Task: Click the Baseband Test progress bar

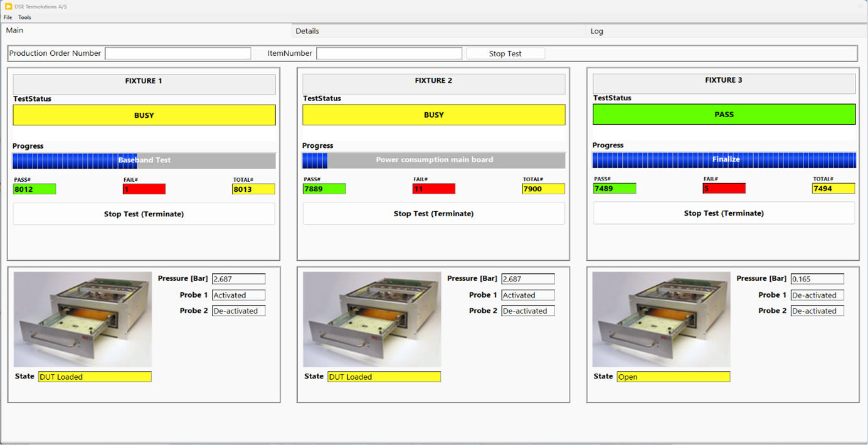Action: coord(144,160)
